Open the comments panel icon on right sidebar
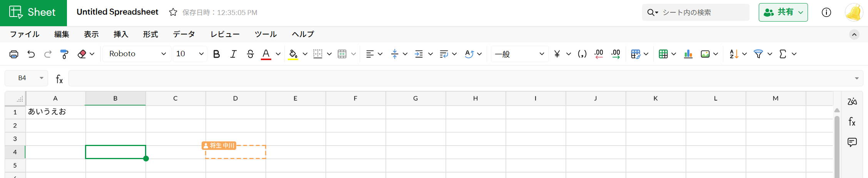The height and width of the screenshot is (178, 868). coord(852,142)
